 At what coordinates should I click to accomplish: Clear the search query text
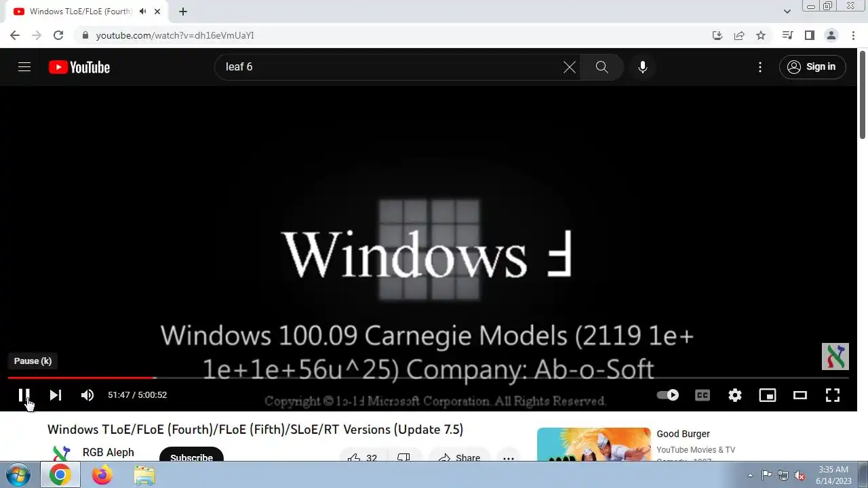point(570,67)
